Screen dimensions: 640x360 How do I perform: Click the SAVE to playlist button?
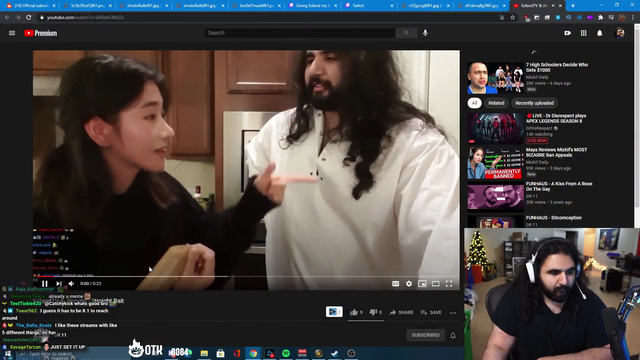[431, 312]
